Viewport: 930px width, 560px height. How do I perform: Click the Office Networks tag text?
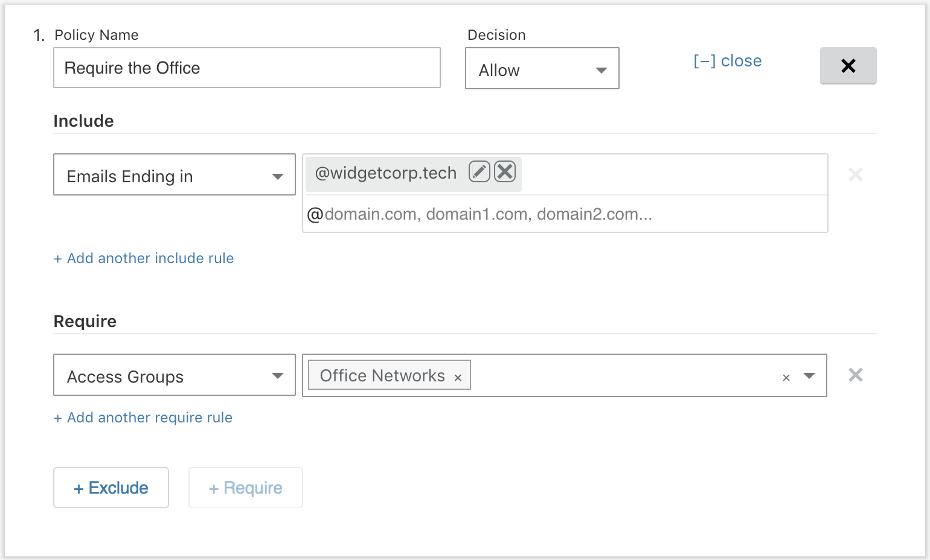(x=382, y=375)
